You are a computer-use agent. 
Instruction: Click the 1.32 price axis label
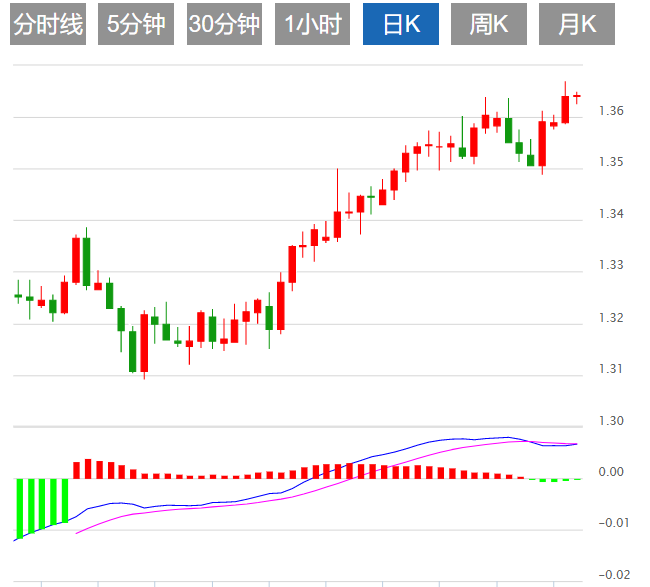(611, 318)
